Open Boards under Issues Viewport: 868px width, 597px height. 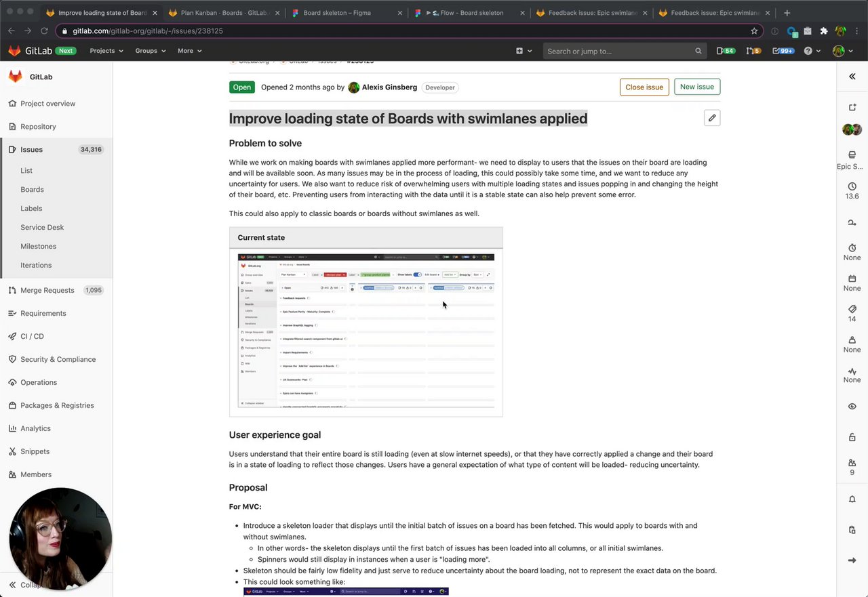coord(32,190)
